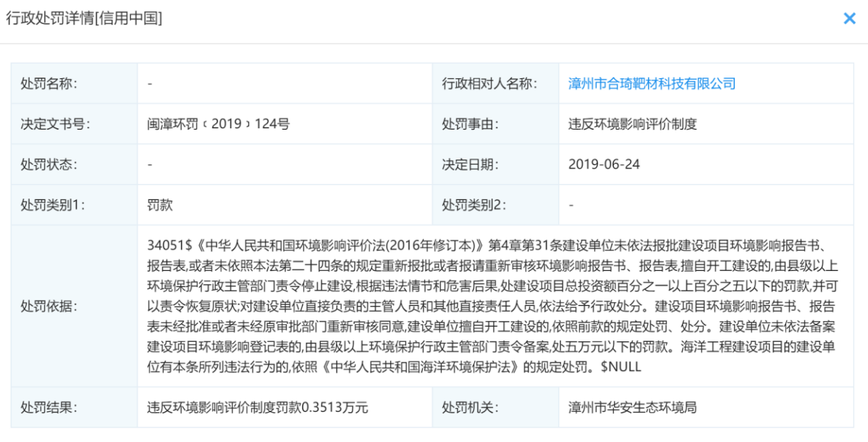Open the 漳州市合琦靶材科技有限公司 company link
Viewport: 868px width, 442px height.
[651, 83]
